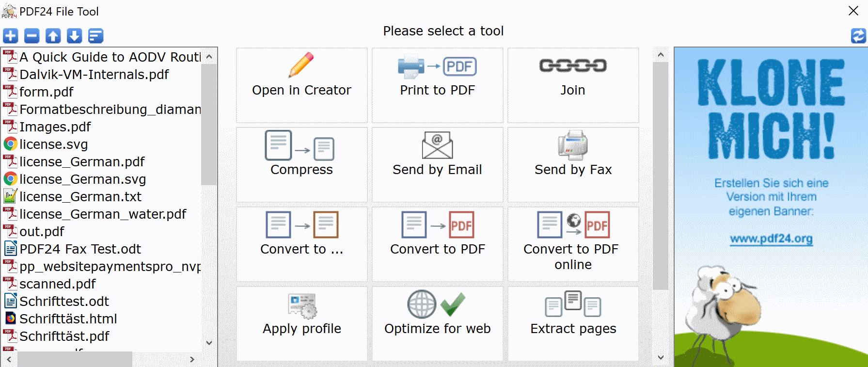868x367 pixels.
Task: Click the refresh icon at top right
Action: [858, 35]
